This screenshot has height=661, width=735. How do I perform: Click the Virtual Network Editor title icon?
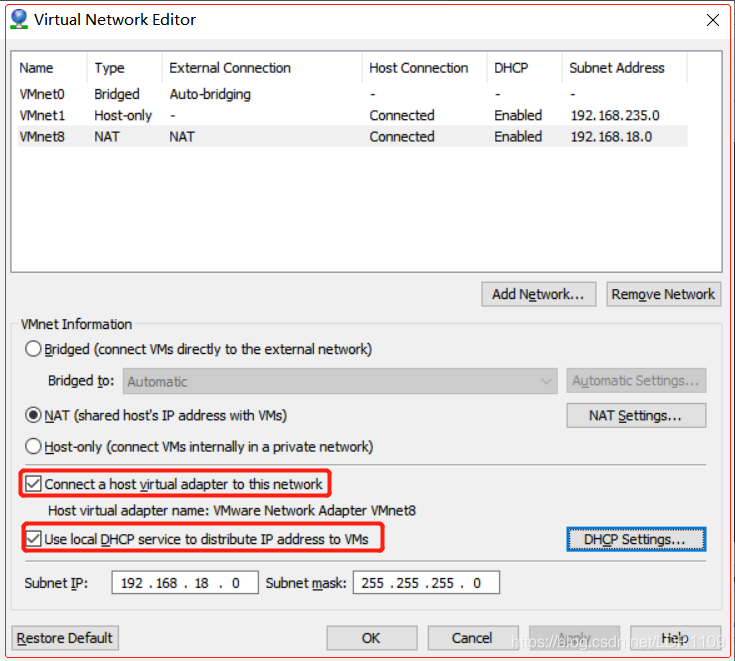(x=19, y=19)
